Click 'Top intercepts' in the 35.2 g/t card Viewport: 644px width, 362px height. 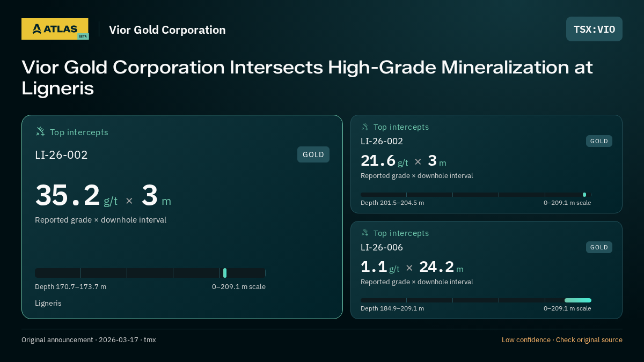coord(79,132)
